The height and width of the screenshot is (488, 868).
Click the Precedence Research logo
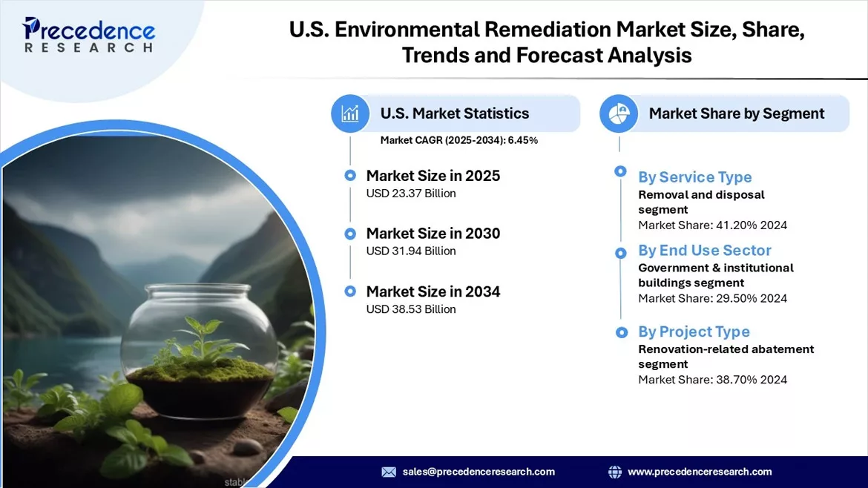click(88, 33)
